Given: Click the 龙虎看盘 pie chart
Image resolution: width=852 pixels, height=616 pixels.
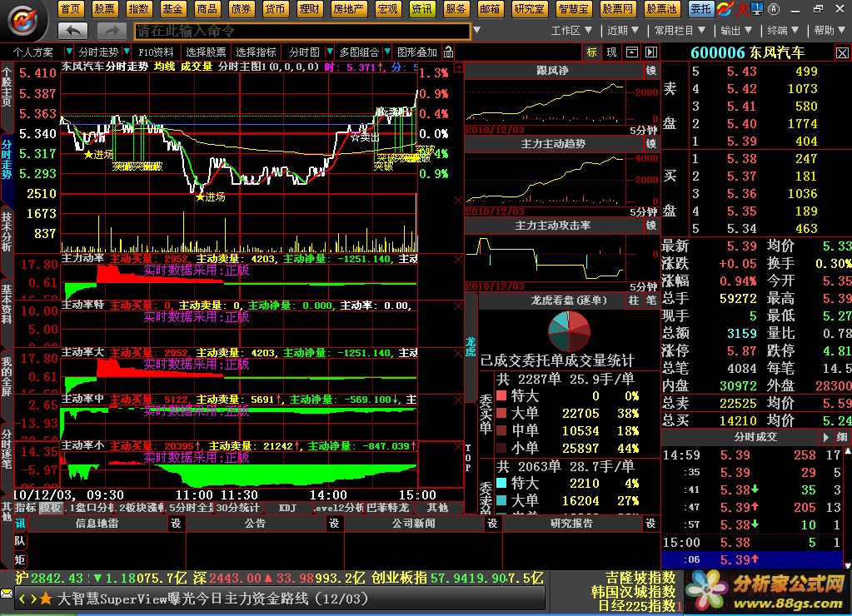Looking at the screenshot, I should click(x=569, y=330).
